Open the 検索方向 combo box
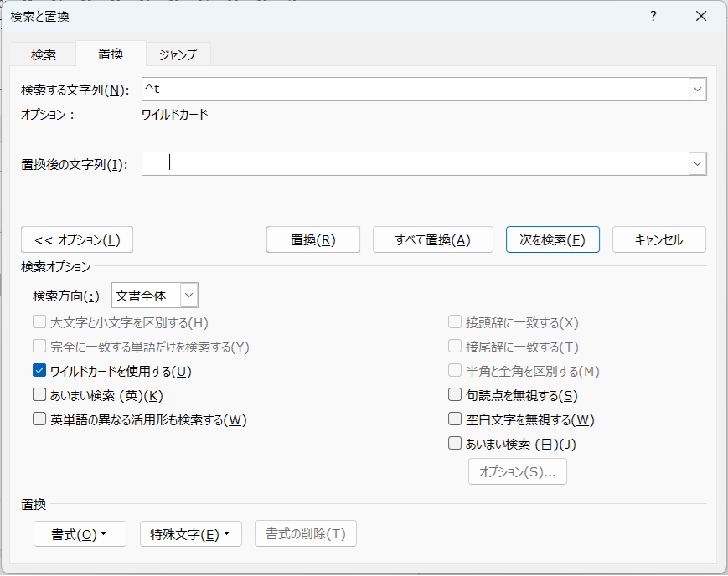Image resolution: width=728 pixels, height=576 pixels. pyautogui.click(x=188, y=296)
